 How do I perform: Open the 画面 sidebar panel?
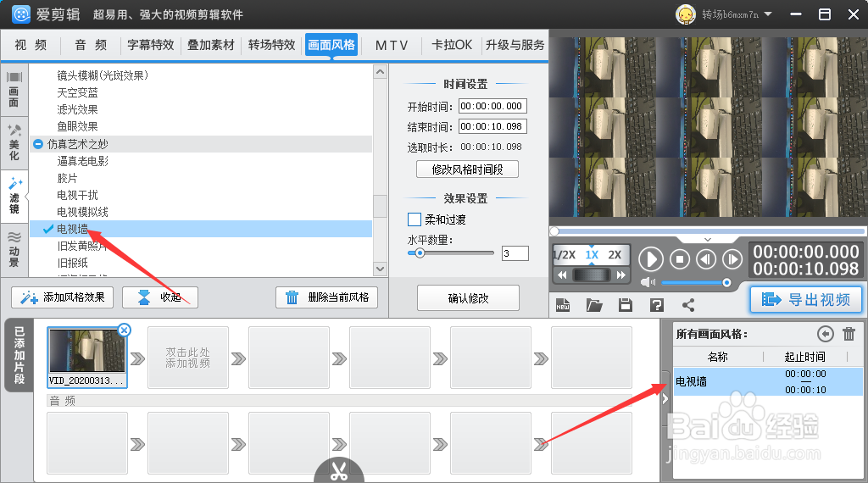click(14, 90)
